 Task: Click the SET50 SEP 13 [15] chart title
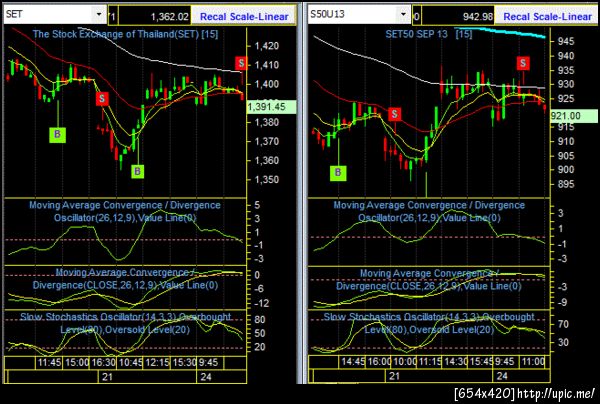[429, 34]
